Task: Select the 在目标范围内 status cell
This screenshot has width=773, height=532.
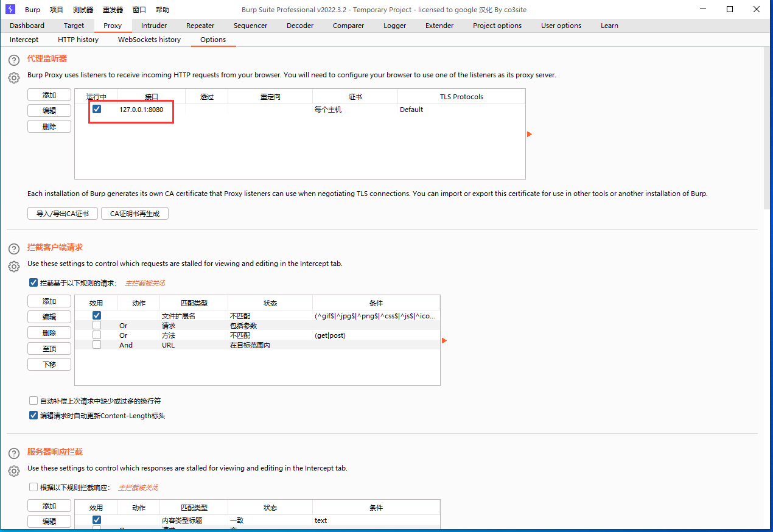Action: pos(270,345)
